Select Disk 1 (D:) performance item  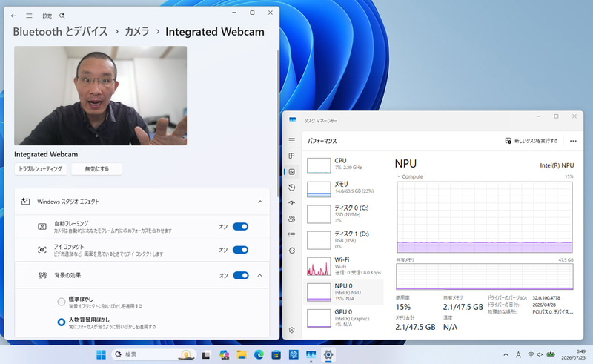tap(343, 240)
